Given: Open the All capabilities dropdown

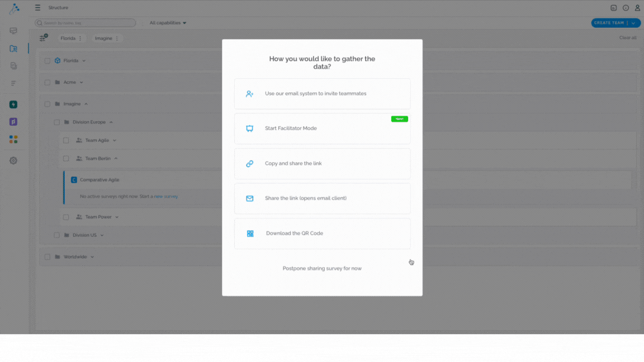Looking at the screenshot, I should pos(168,23).
